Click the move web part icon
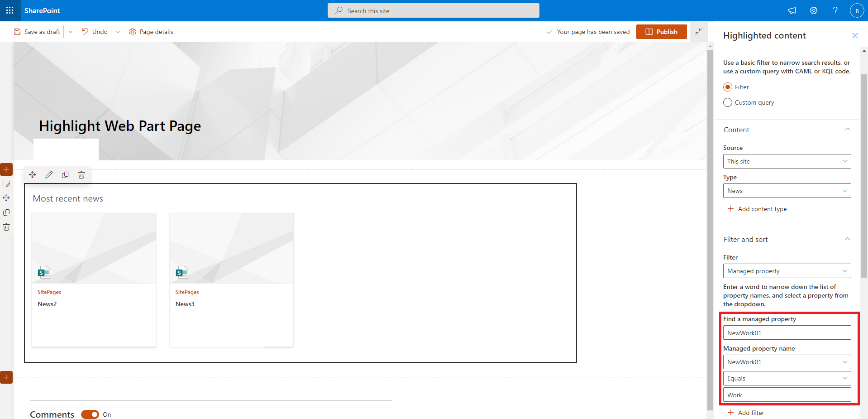The height and width of the screenshot is (419, 868). point(33,175)
